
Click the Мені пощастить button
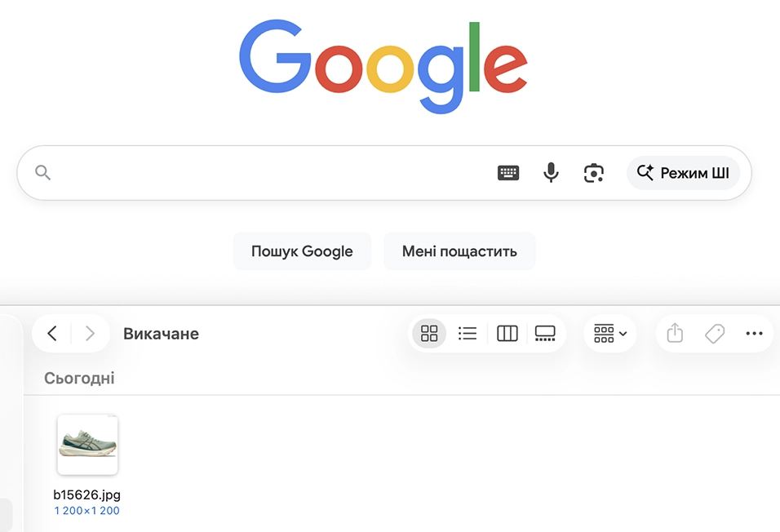tap(459, 250)
